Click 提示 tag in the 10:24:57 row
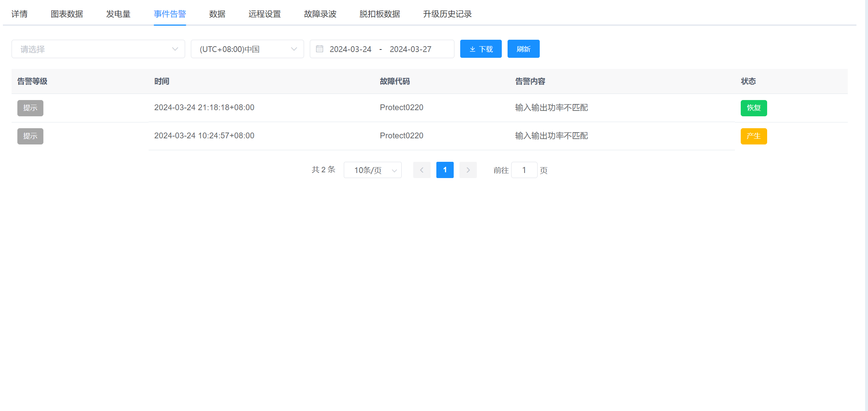Image resolution: width=868 pixels, height=411 pixels. pos(30,136)
